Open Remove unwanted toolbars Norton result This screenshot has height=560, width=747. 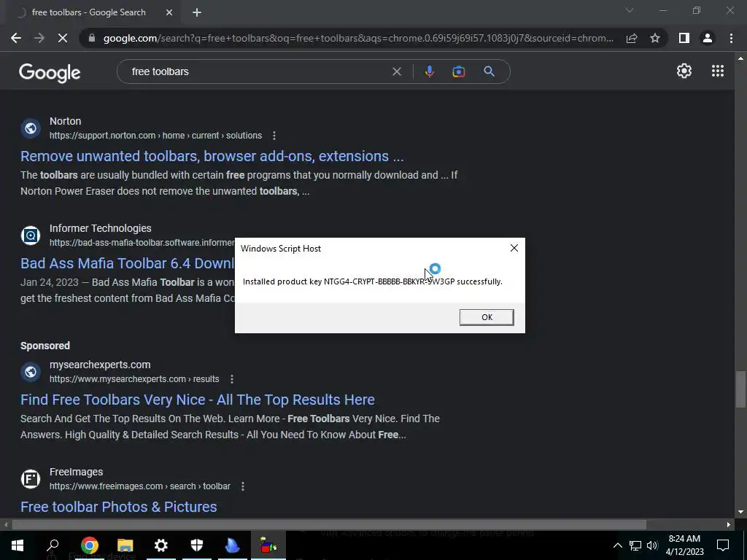click(x=212, y=156)
